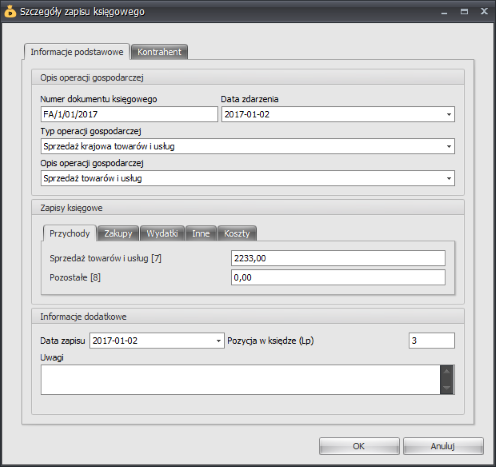This screenshot has width=496, height=467.
Task: Expand the Opis operacji gospodarczej combo box
Action: click(x=449, y=178)
